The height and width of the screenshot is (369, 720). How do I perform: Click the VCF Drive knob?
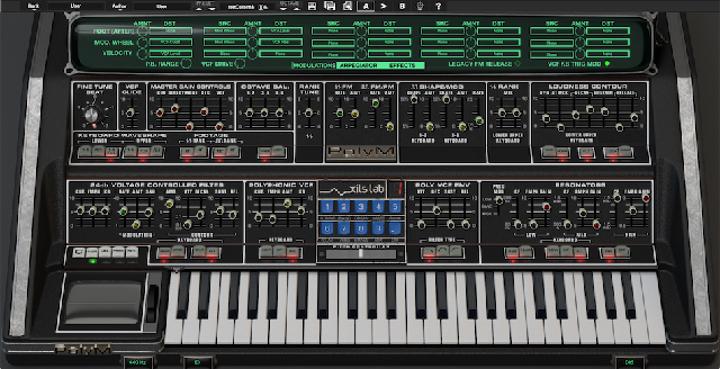point(240,64)
